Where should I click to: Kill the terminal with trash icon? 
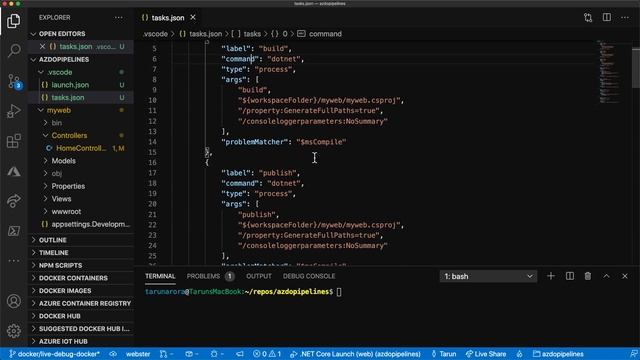(x=588, y=276)
